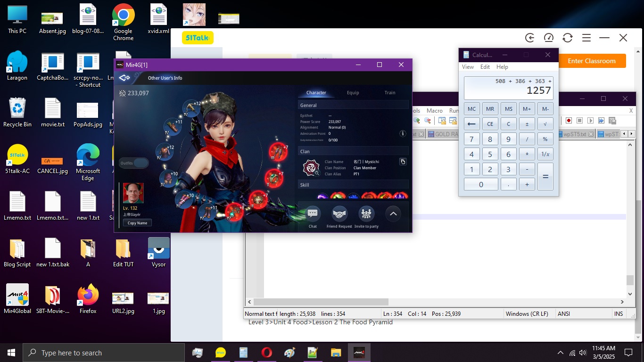Click the 51Talk logout arrow icon

pyautogui.click(x=530, y=38)
